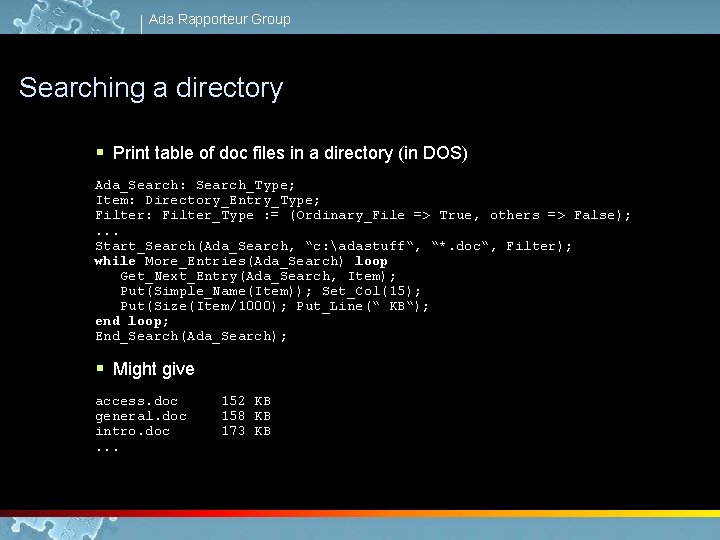Click the '158 KB' size value
This screenshot has width=720, height=540.
click(246, 416)
